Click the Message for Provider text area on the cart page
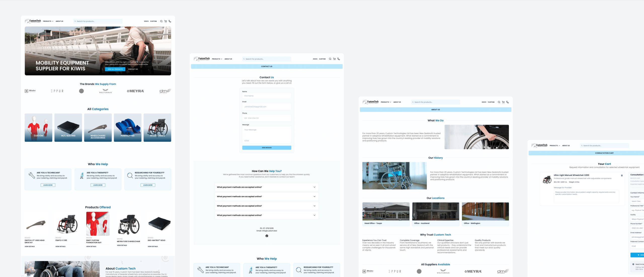This screenshot has width=644, height=277. [586, 196]
